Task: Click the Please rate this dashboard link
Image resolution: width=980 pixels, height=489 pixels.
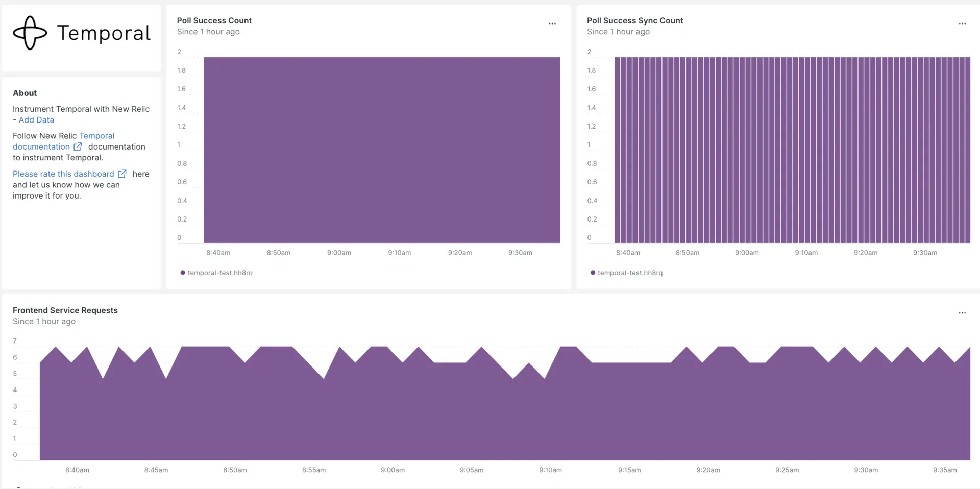Action: click(63, 174)
